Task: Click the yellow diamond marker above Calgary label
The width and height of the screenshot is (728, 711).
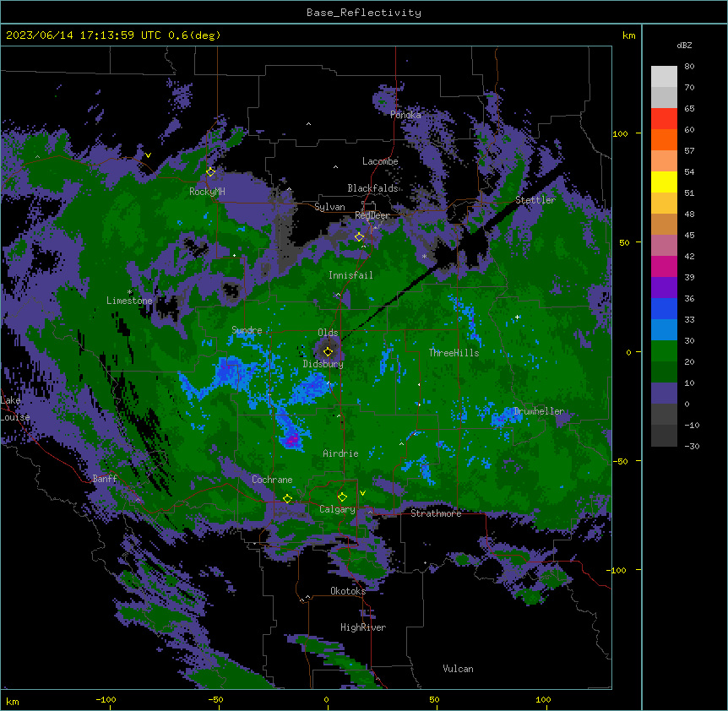Action: [342, 497]
